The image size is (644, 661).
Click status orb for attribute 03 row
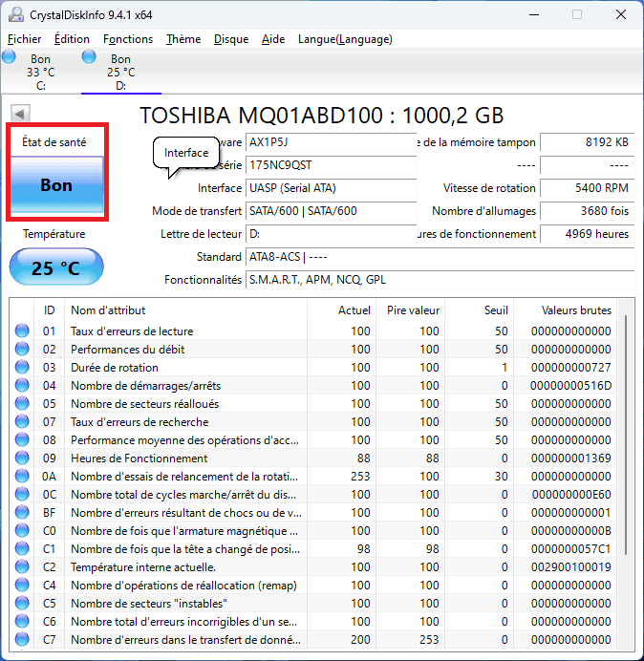click(22, 367)
